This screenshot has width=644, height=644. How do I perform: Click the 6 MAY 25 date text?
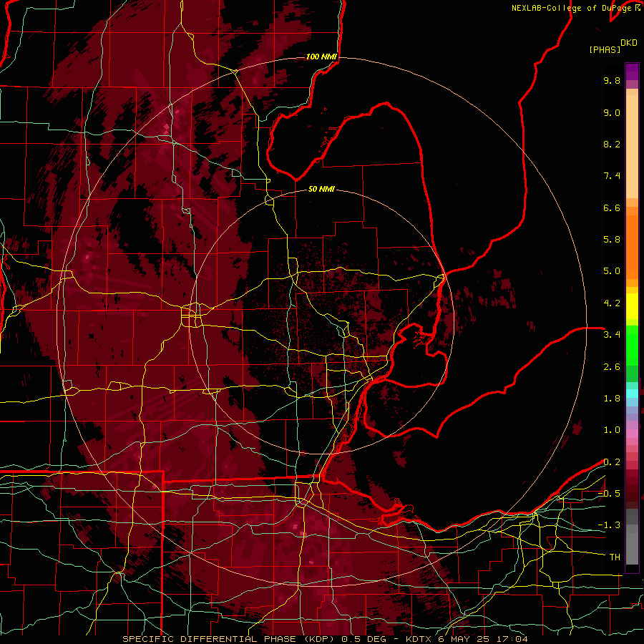(x=465, y=639)
